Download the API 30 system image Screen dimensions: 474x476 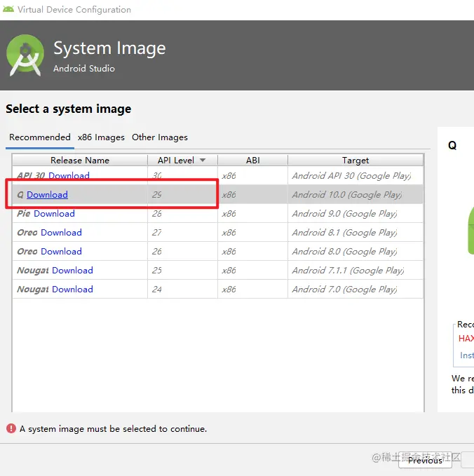pyautogui.click(x=69, y=175)
